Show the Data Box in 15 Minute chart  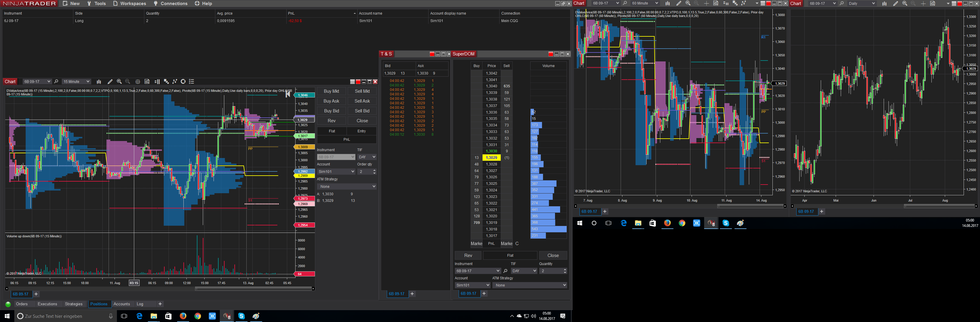pyautogui.click(x=147, y=82)
